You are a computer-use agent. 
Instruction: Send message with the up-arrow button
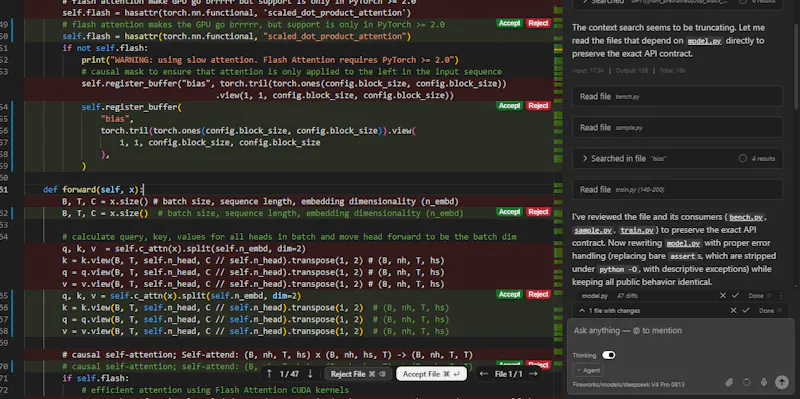782,382
